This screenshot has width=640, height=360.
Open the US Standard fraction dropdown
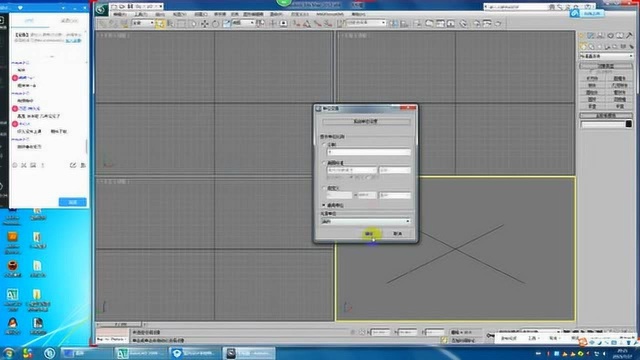[x=395, y=170]
